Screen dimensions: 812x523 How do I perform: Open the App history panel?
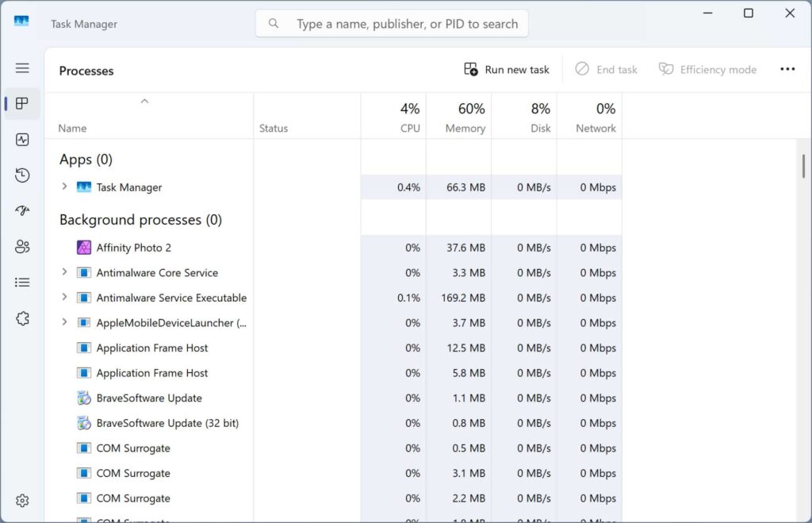coord(21,175)
